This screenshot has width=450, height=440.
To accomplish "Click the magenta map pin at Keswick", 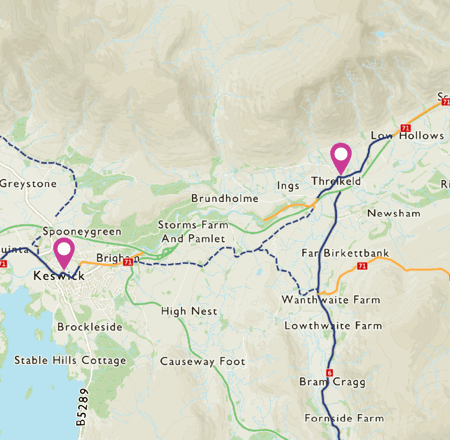I will pyautogui.click(x=64, y=253).
